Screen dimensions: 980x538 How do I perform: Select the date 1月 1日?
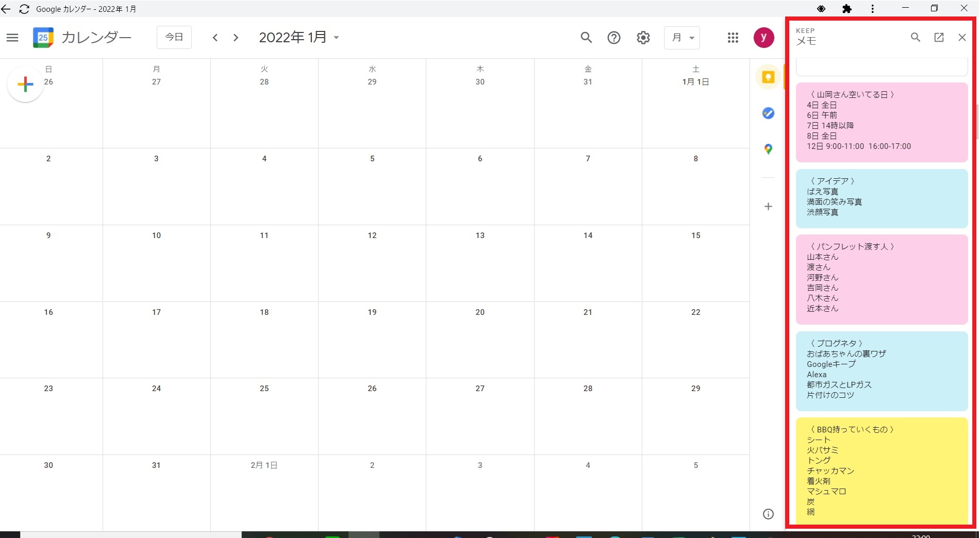695,82
